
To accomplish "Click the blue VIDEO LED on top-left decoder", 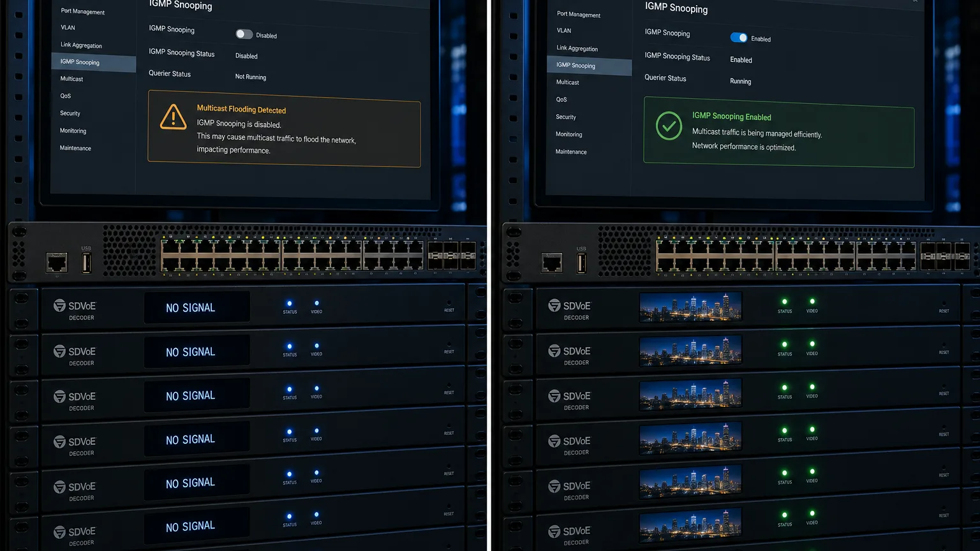I will (316, 304).
